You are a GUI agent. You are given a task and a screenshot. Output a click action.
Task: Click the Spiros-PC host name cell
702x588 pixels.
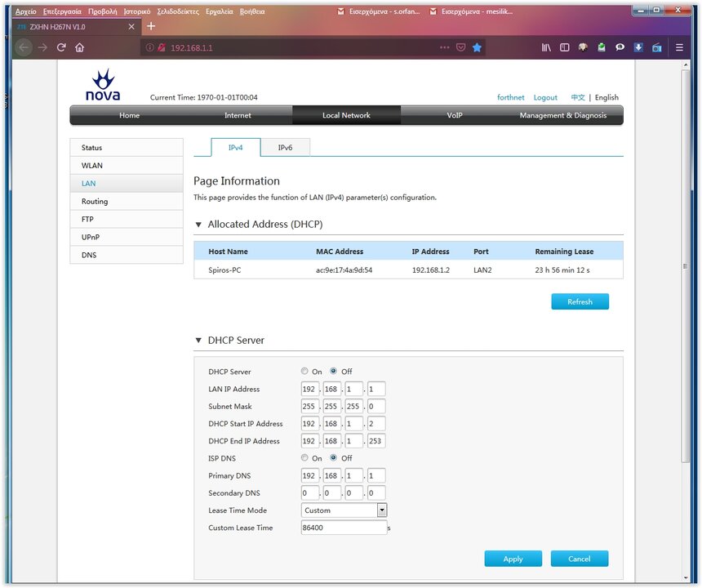pyautogui.click(x=224, y=270)
